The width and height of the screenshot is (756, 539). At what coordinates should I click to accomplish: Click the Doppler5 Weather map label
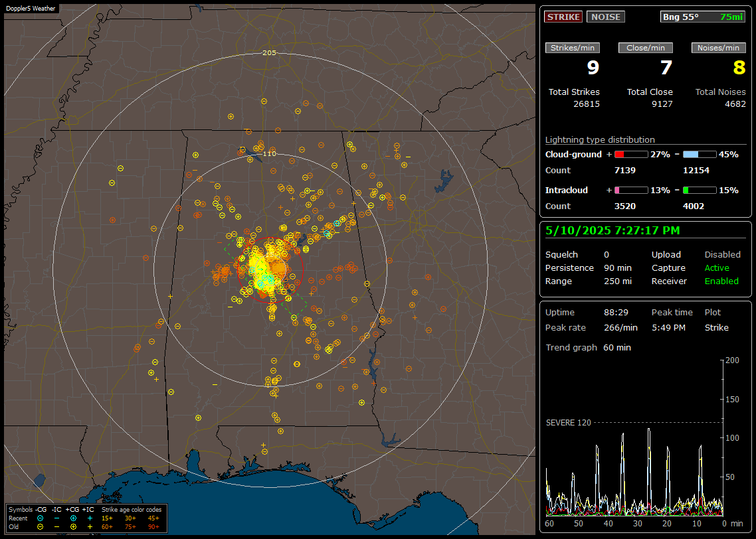tap(31, 9)
